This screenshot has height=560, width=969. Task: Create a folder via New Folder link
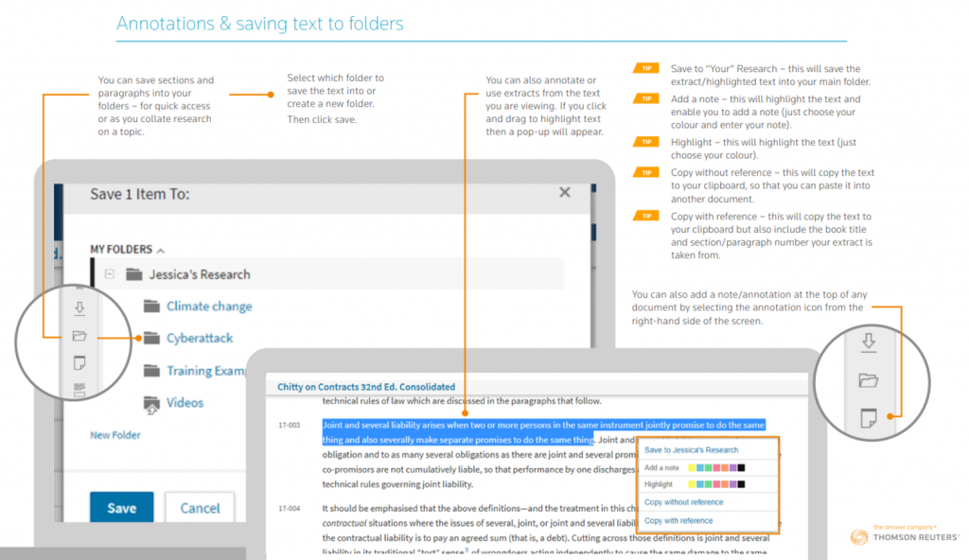tap(115, 435)
